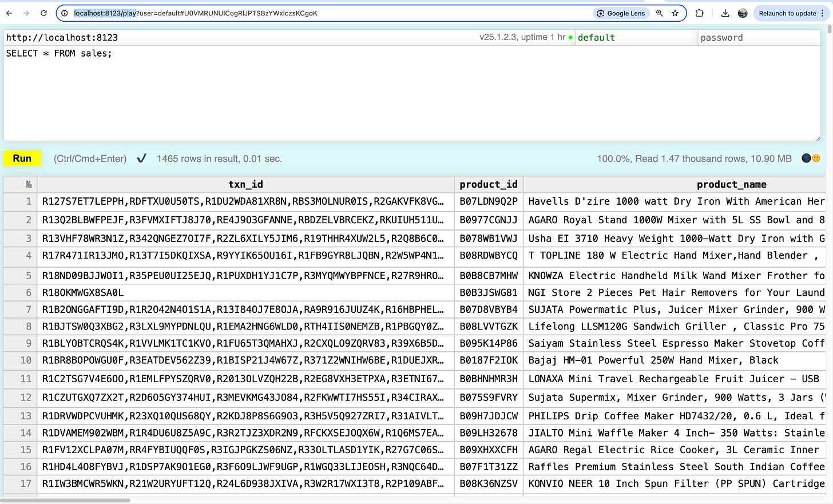Reload the page with the refresh icon

43,13
